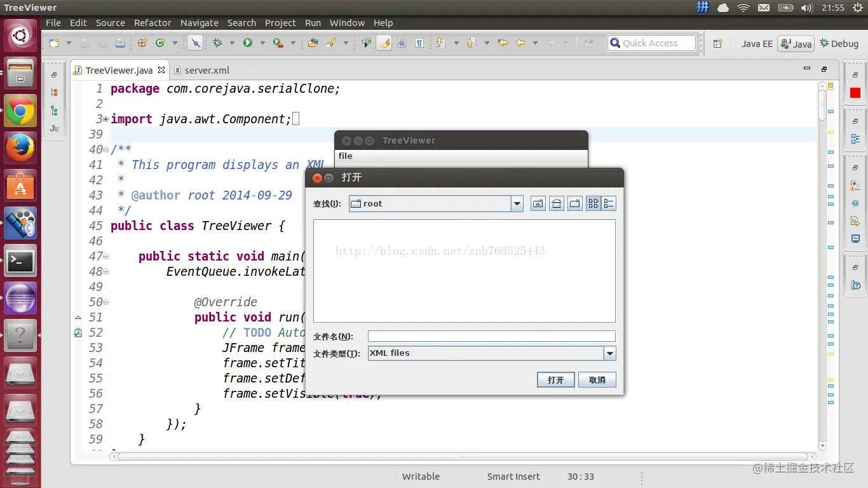Viewport: 868px width, 488px height.
Task: Switch file dialog to list view
Action: [593, 204]
